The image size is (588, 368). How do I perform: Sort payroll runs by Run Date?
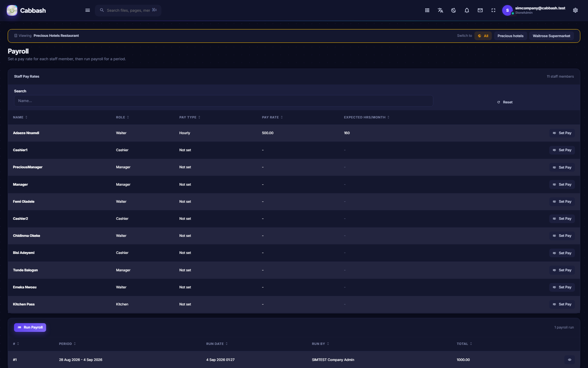pyautogui.click(x=217, y=344)
